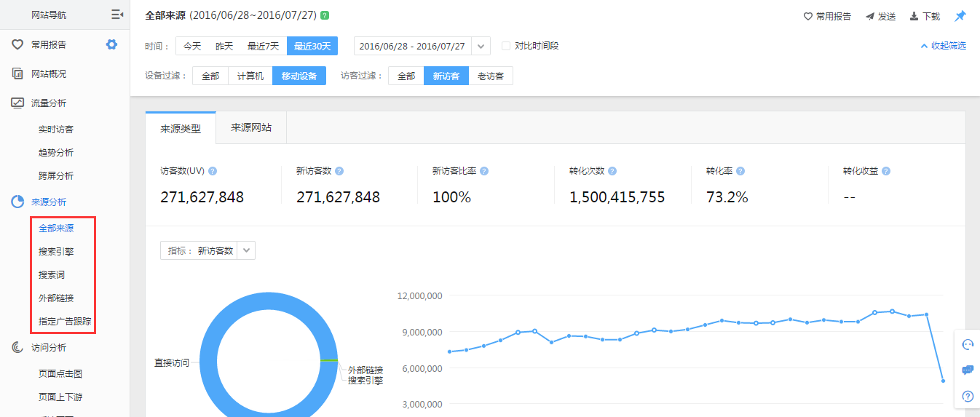Collapse the 网站导航 sidebar menu icon

(116, 15)
